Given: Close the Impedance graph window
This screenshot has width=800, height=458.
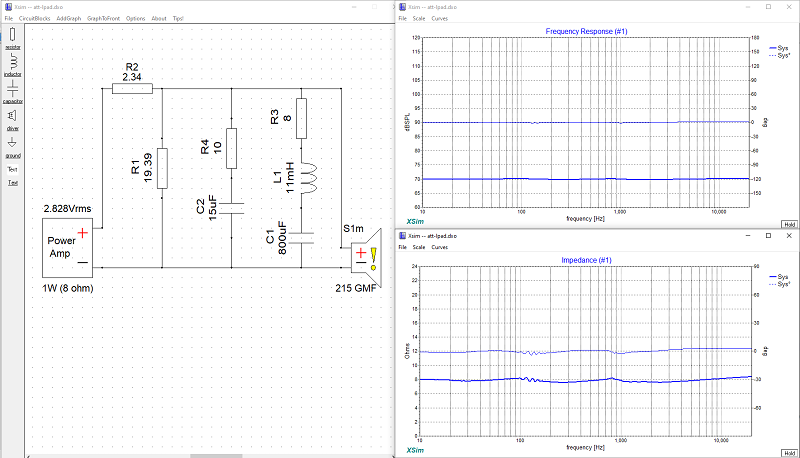Looking at the screenshot, I should coord(789,236).
